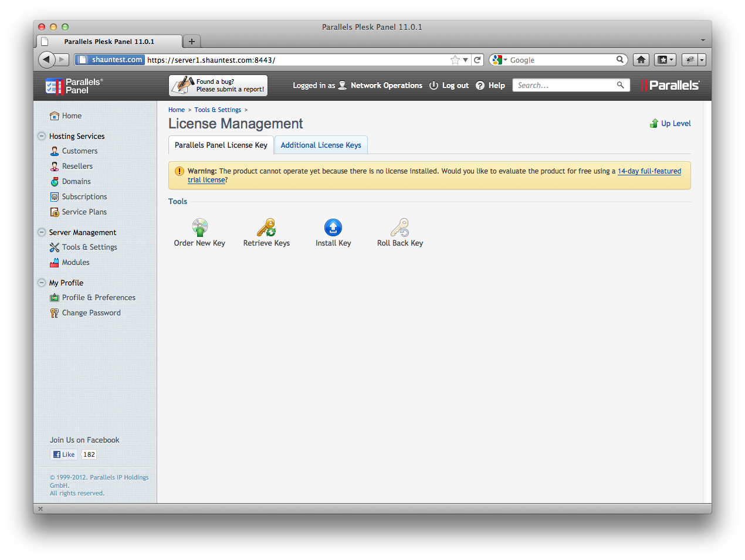Bookmark this page with the star icon
This screenshot has height=560, width=745.
pos(455,60)
